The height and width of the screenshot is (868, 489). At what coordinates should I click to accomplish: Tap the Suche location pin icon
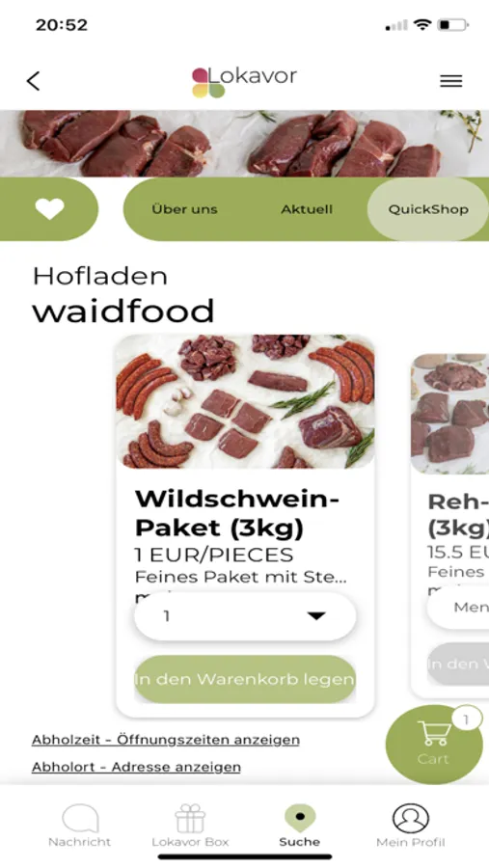pyautogui.click(x=300, y=819)
